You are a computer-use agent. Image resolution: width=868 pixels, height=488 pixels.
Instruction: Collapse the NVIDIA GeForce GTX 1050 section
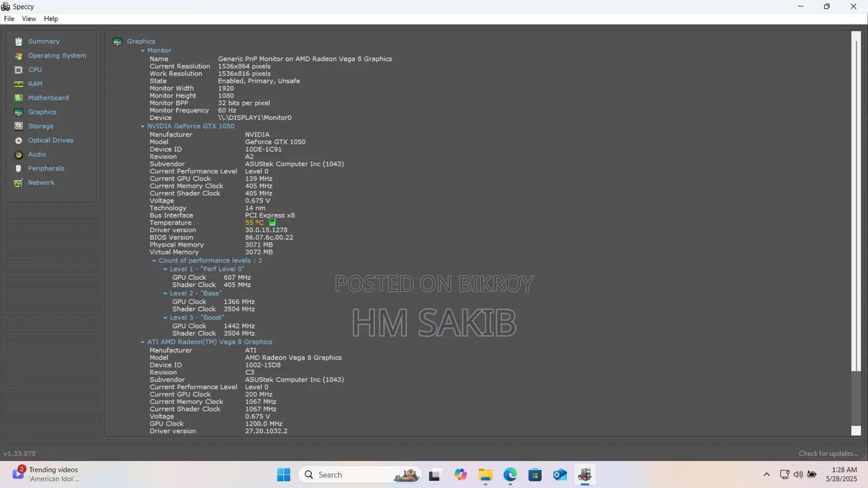143,126
